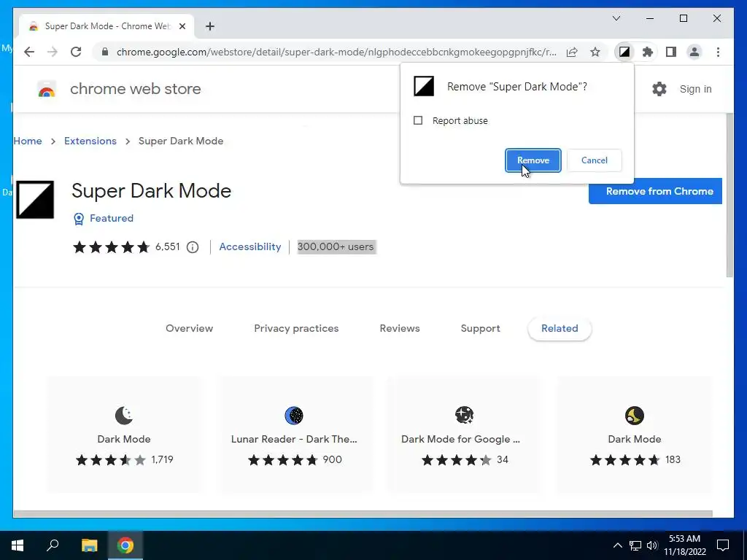Open Dark Mode card with 1,719 ratings
The height and width of the screenshot is (560, 747).
[x=124, y=435]
